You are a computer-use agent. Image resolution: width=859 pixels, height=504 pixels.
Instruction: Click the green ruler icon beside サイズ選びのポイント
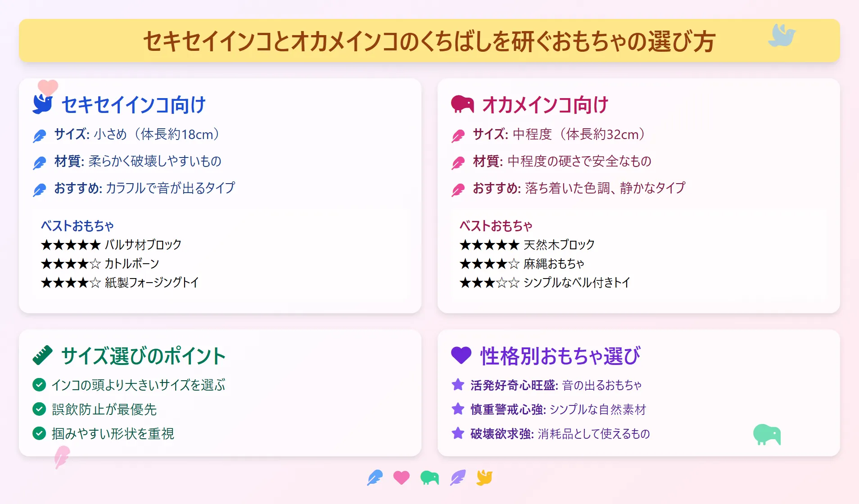coord(43,355)
